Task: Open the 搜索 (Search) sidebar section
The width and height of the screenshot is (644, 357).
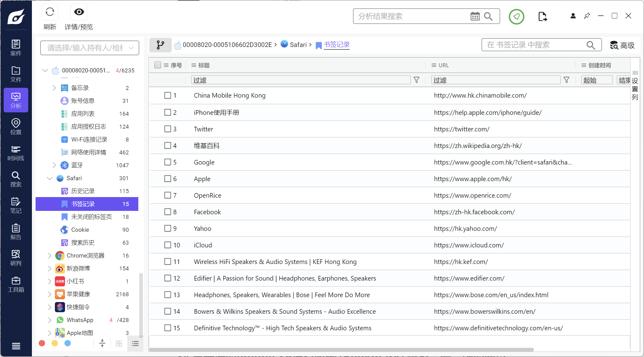Action: 16,179
